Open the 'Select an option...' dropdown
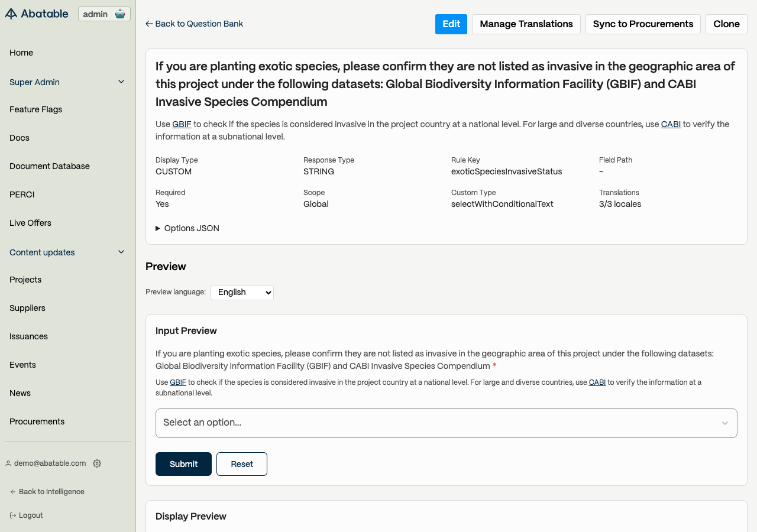The image size is (757, 532). (x=446, y=423)
